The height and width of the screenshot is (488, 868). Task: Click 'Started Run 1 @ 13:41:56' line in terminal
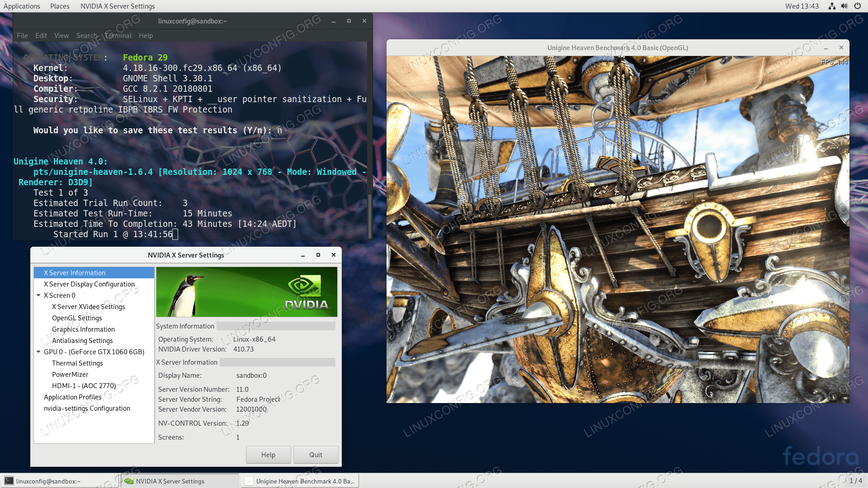pos(113,234)
